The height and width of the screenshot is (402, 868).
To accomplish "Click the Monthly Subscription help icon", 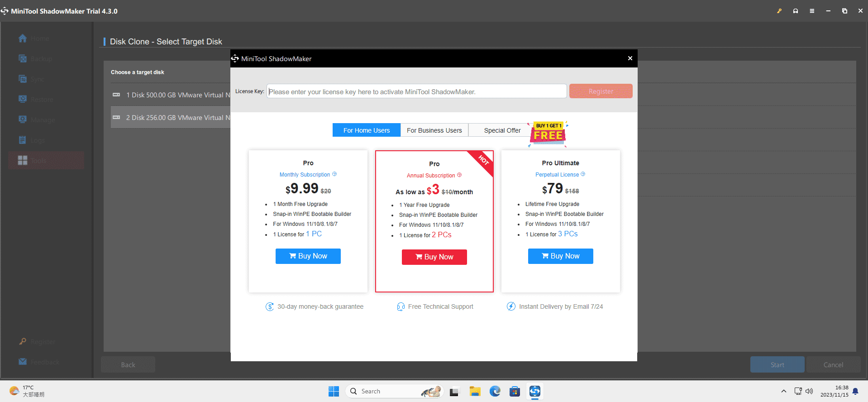I will point(334,174).
